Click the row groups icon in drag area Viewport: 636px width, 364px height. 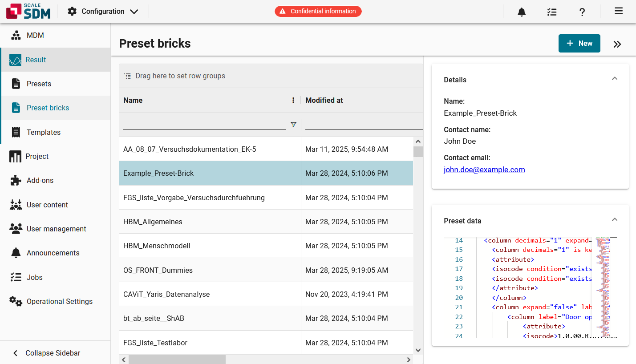(x=128, y=76)
